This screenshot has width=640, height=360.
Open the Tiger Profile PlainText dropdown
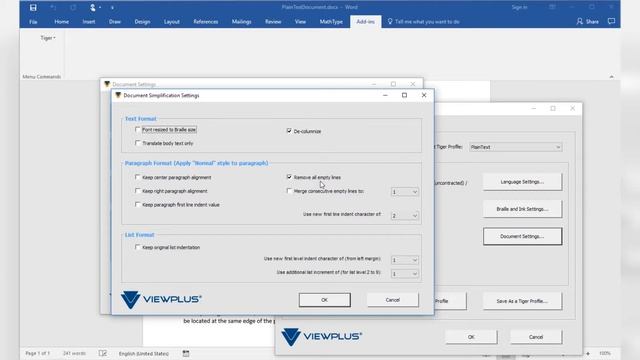[x=516, y=147]
